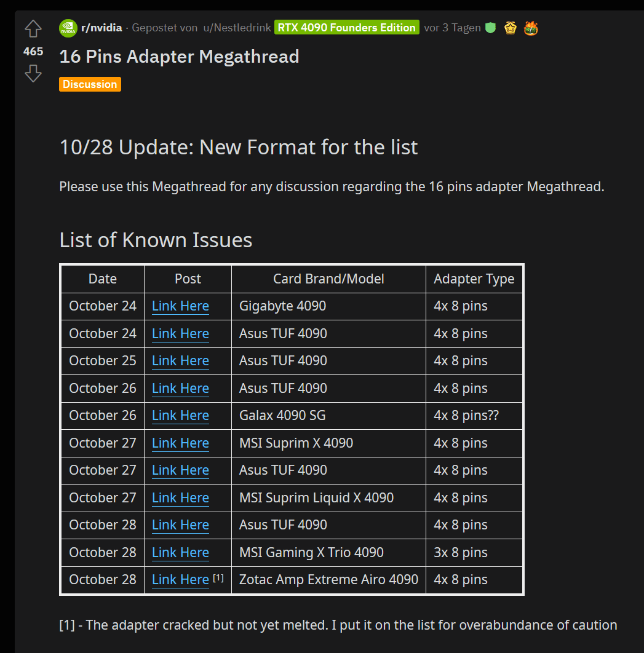This screenshot has height=653, width=644.
Task: Open user profile u/Nestledrink
Action: point(237,28)
